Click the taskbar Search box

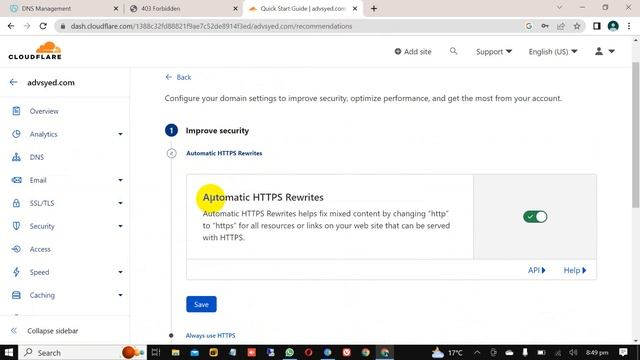pos(82,352)
